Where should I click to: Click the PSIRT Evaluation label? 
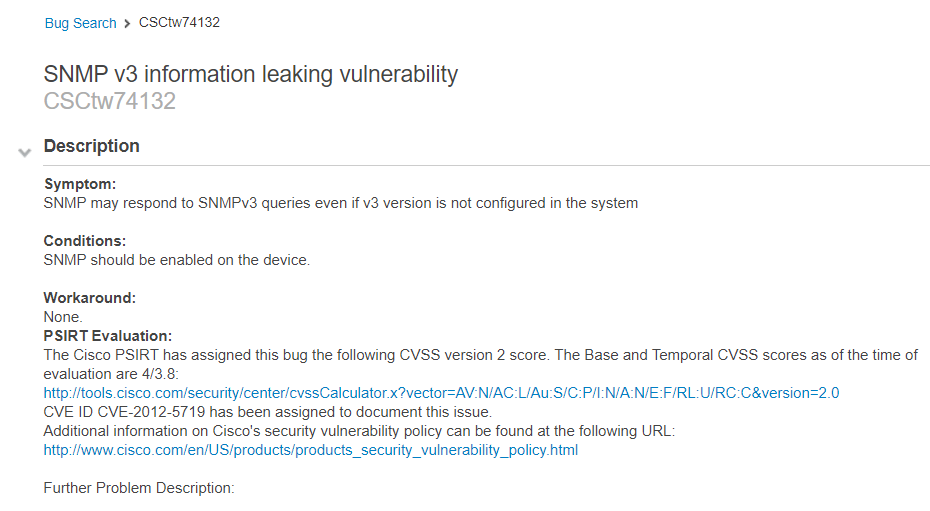coord(108,336)
